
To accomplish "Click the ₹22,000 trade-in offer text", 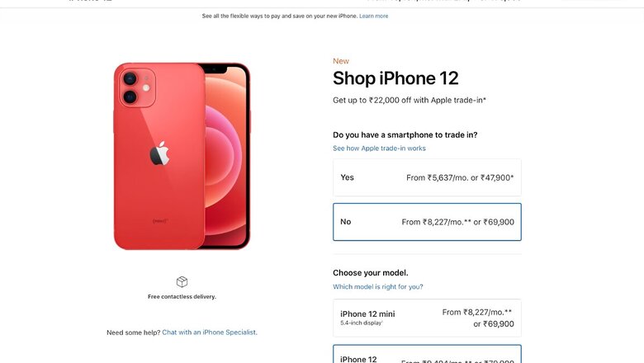I will coord(410,100).
